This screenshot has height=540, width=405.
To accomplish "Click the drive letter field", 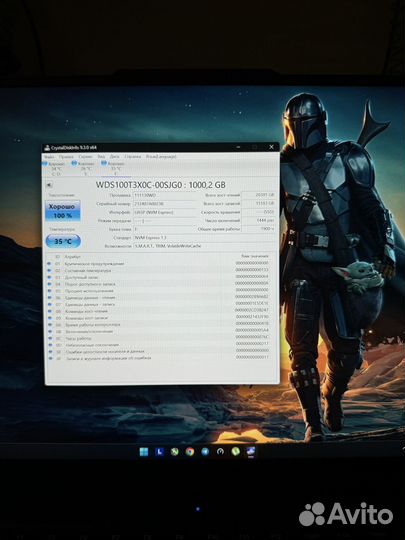I will 164,229.
